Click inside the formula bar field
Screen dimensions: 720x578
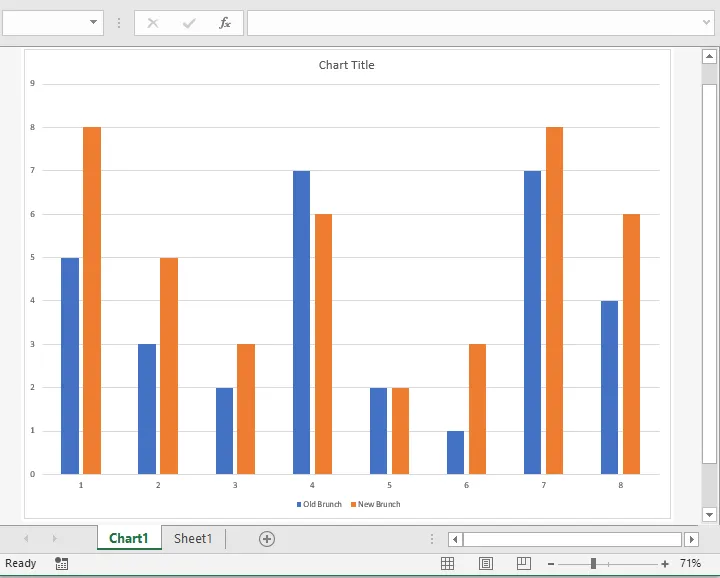tap(473, 23)
